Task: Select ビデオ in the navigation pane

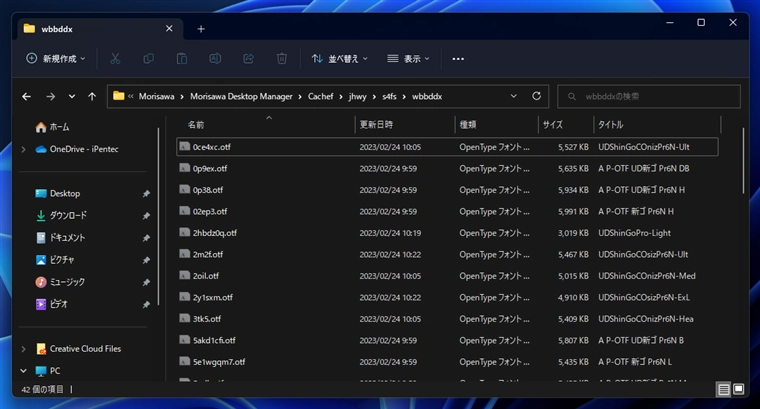Action: [x=52, y=304]
